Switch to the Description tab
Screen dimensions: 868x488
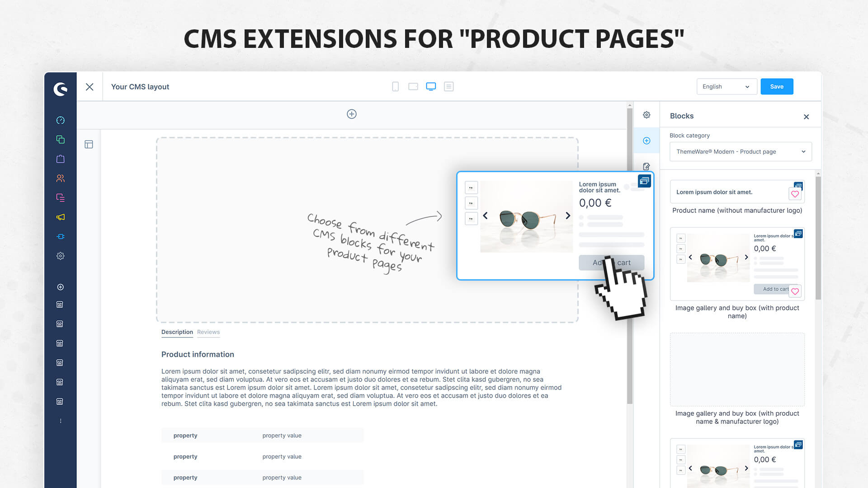coord(177,332)
